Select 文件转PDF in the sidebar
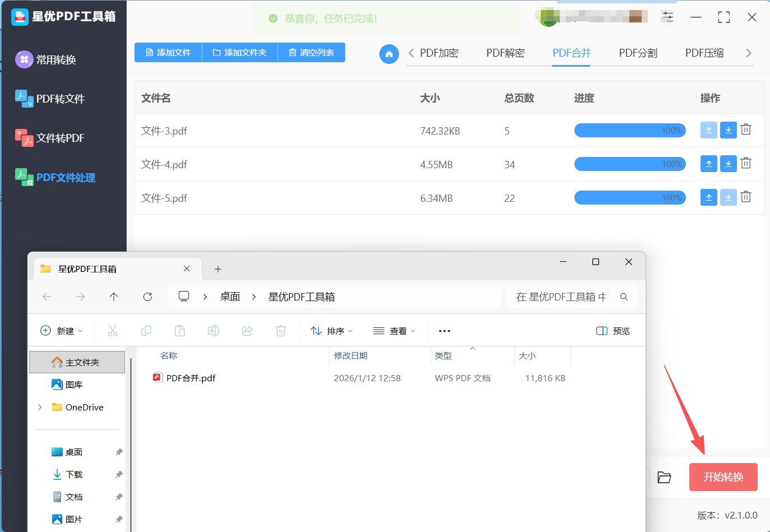 click(60, 138)
